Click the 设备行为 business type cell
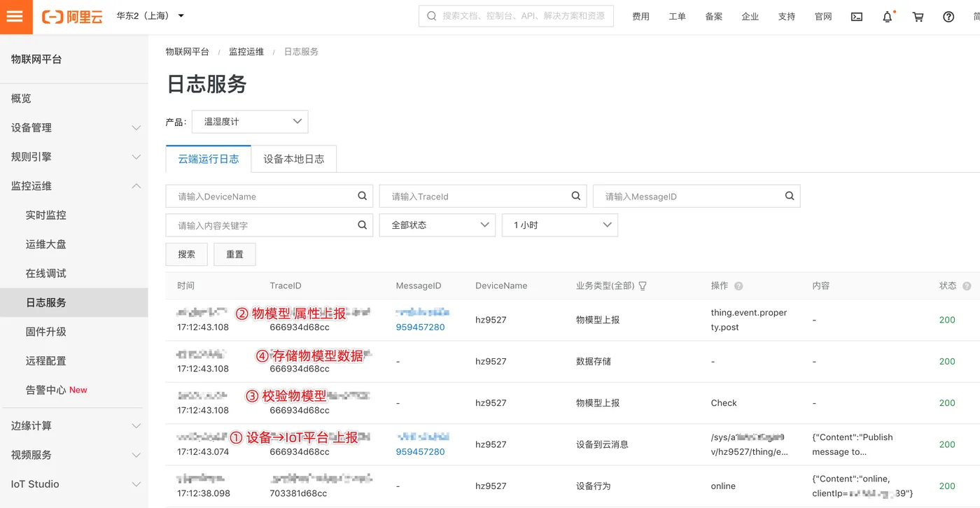This screenshot has height=508, width=980. click(x=594, y=486)
